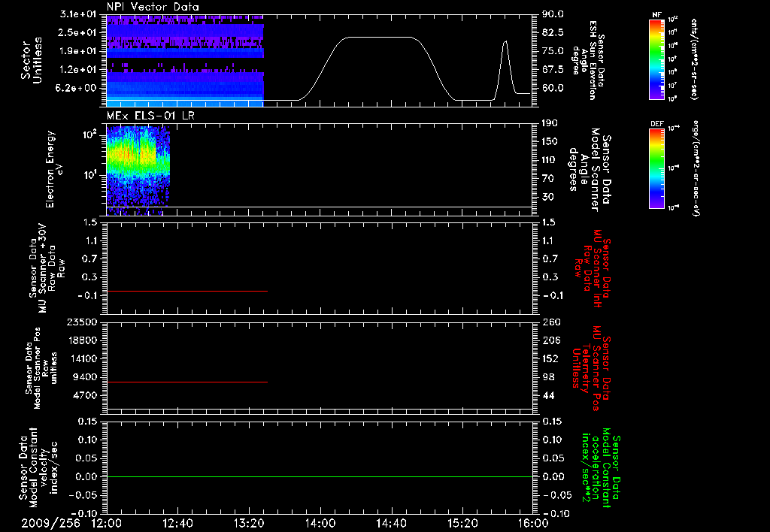
Task: Click the ELS electron energy spectrogram
Action: click(138, 171)
